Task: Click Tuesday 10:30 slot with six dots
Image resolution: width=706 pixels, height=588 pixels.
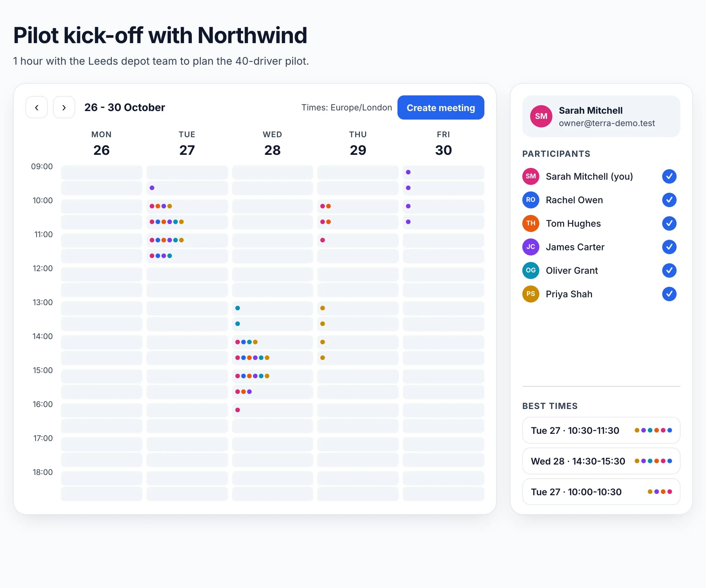Action: 187,222
